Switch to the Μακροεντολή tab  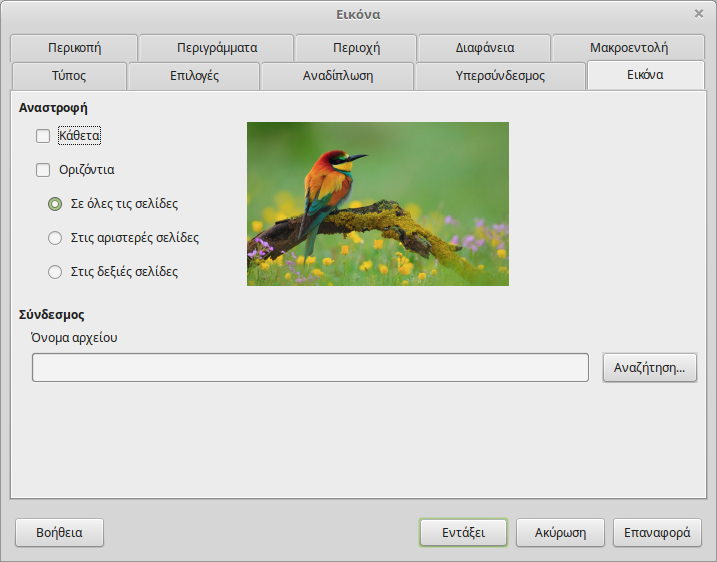point(628,47)
